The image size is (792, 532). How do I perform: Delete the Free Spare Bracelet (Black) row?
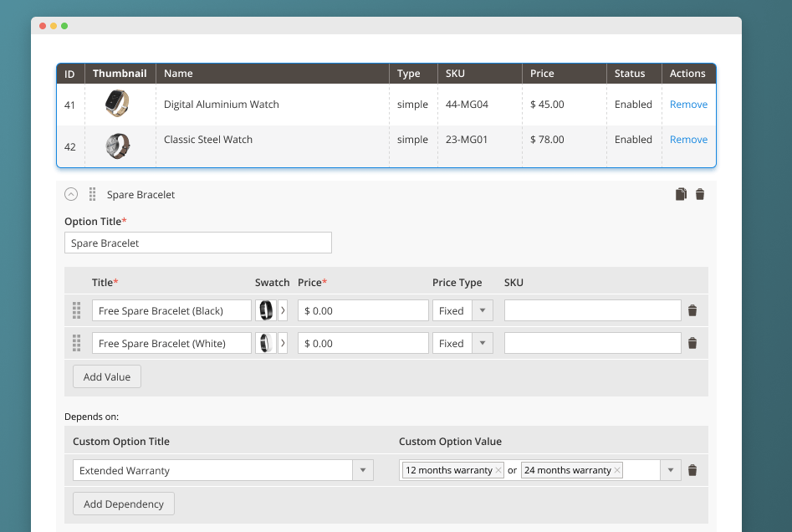click(692, 310)
